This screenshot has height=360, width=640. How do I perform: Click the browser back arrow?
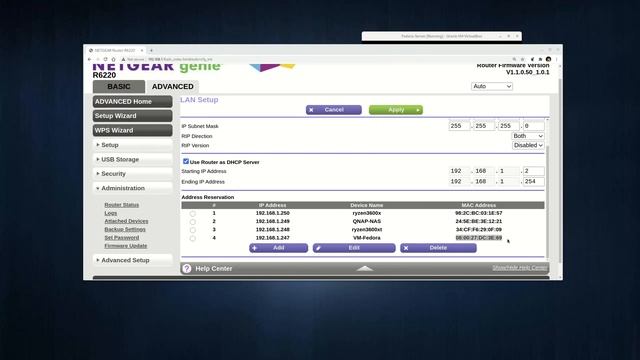pyautogui.click(x=90, y=59)
